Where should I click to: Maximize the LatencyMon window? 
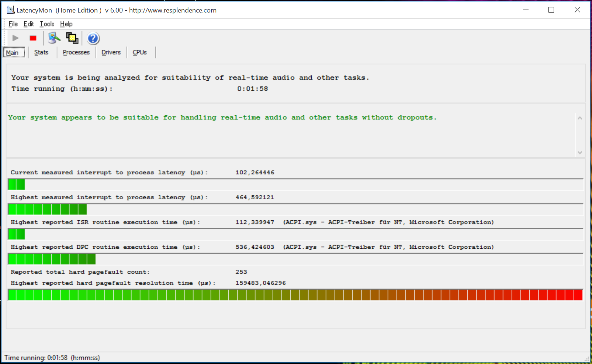(x=551, y=10)
